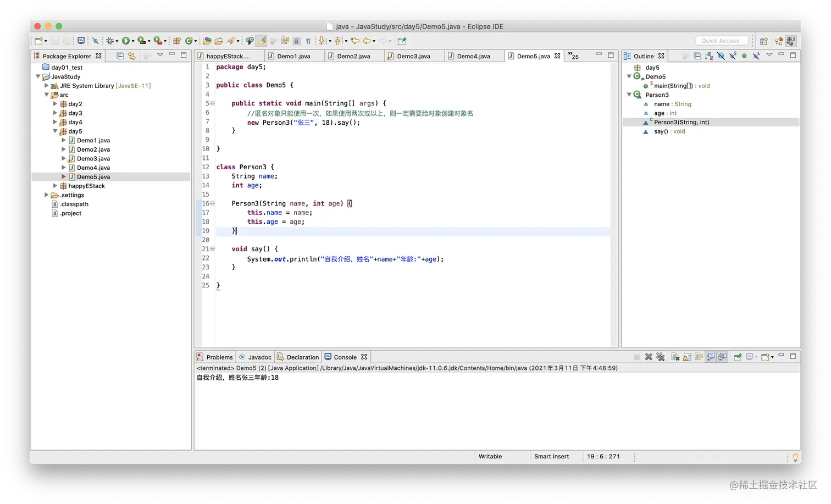Open the Demo3.java editor tab
Viewport: 831px width, 504px height.
[x=413, y=56]
